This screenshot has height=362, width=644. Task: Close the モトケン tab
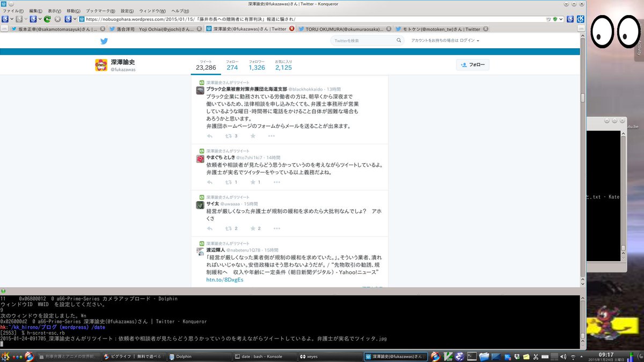click(x=486, y=28)
